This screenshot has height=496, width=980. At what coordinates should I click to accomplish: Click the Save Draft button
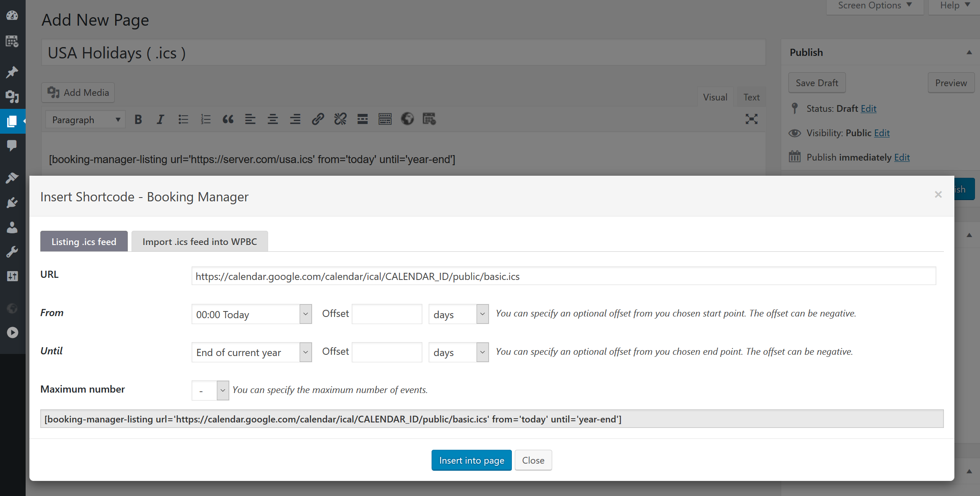817,83
